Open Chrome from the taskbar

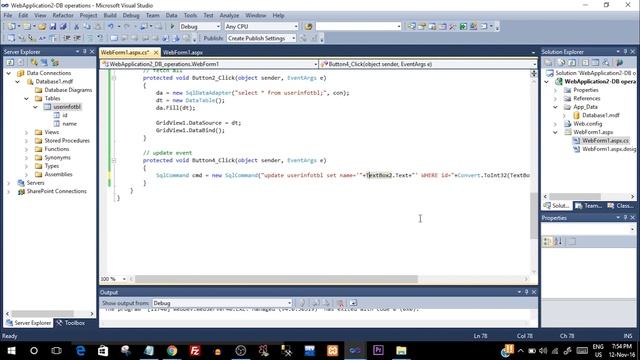coord(172,351)
